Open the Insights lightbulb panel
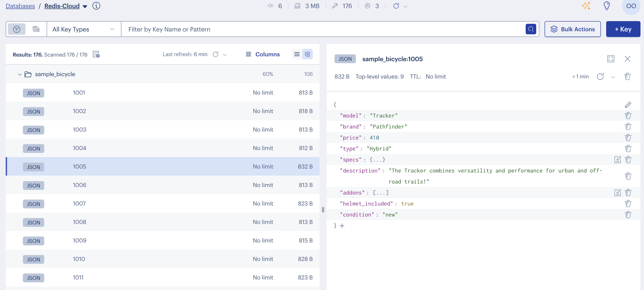The image size is (644, 290). (607, 6)
